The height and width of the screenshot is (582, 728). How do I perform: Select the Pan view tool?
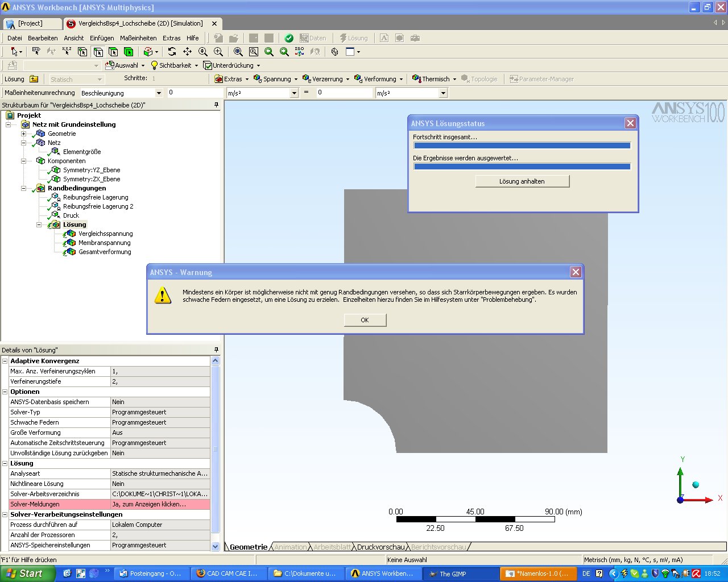point(187,52)
